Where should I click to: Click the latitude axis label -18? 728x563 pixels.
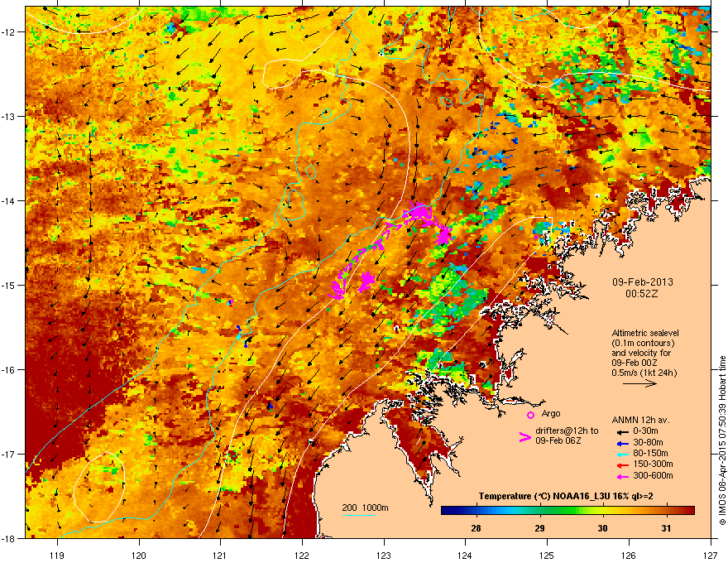point(9,538)
